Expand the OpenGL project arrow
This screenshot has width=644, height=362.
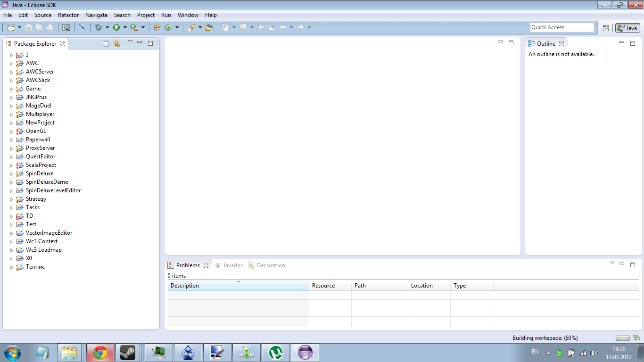[x=12, y=132]
